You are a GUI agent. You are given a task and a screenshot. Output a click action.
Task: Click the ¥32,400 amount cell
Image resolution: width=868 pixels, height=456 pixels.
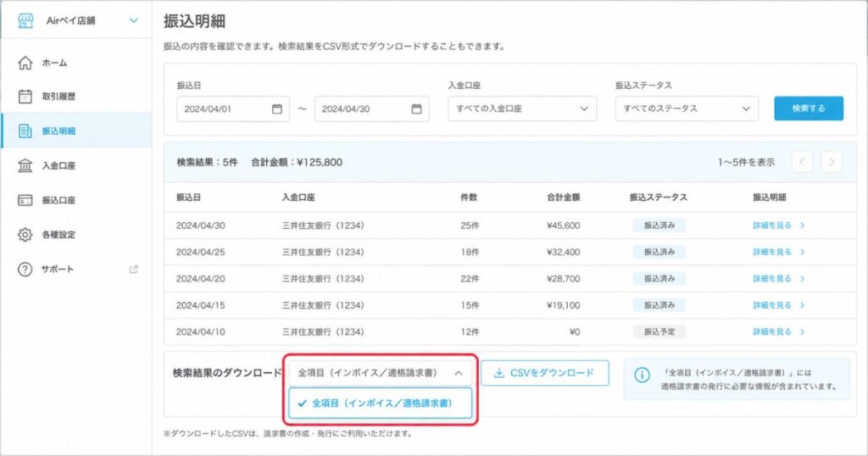click(563, 252)
